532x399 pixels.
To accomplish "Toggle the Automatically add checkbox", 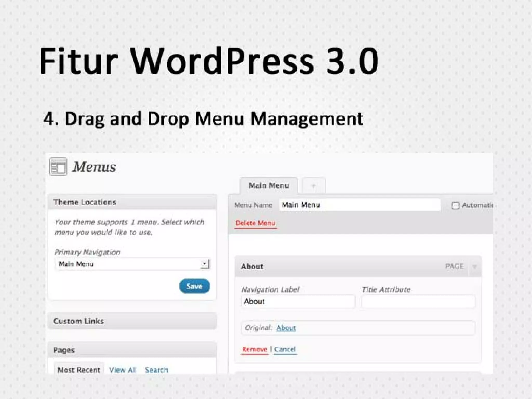I will tap(455, 205).
